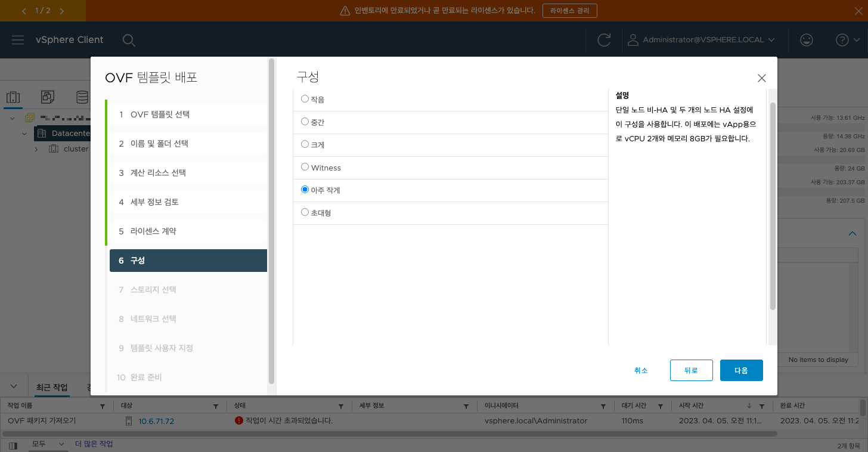This screenshot has height=452, width=868.
Task: Click the 취소 button
Action: click(x=641, y=370)
